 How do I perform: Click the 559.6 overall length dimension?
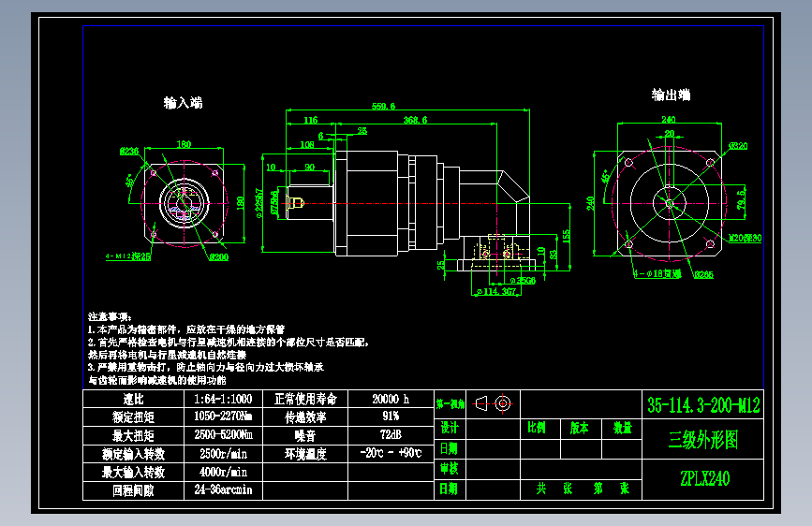(383, 106)
